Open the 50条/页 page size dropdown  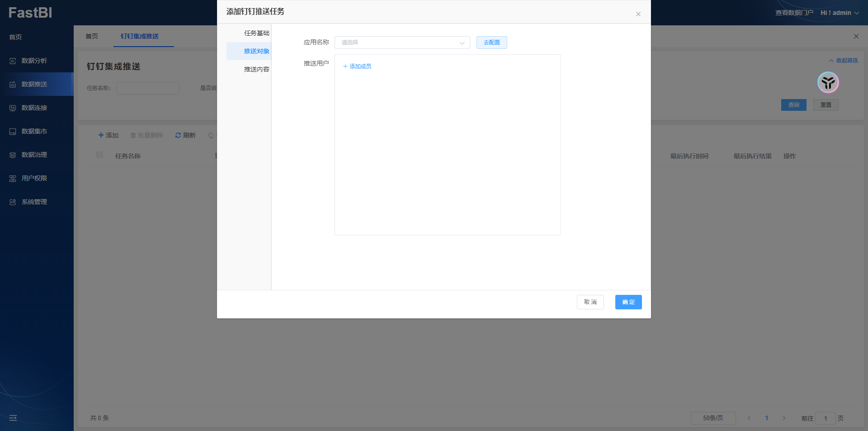(713, 418)
